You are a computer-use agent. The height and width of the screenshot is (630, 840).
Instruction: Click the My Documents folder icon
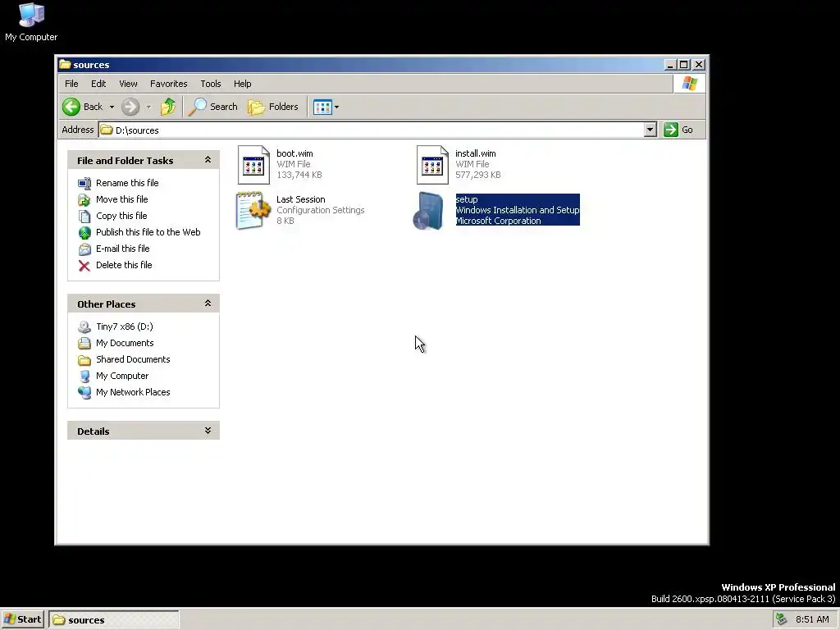(84, 344)
